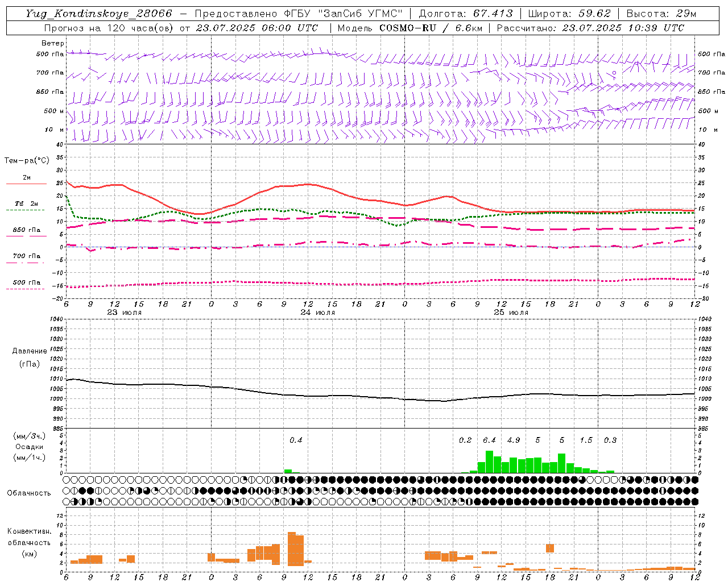The height and width of the screenshot is (582, 728).
Task: Click the tallest green precipitation bar
Action: coord(489,462)
